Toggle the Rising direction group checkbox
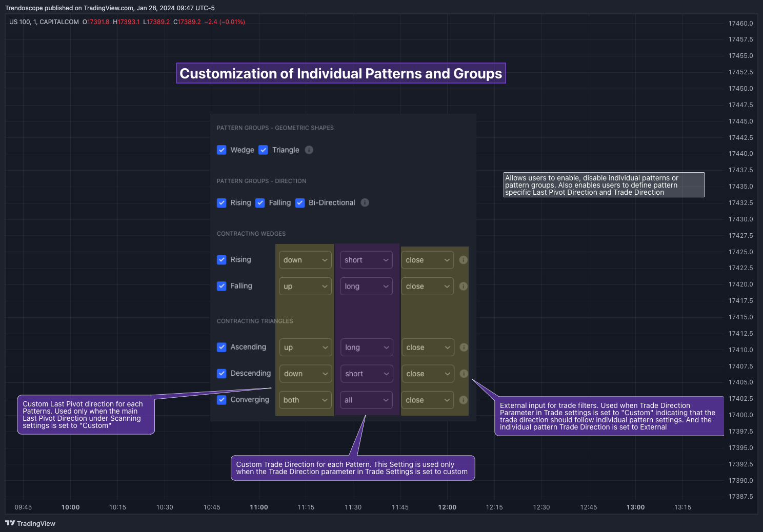763x532 pixels. point(222,202)
